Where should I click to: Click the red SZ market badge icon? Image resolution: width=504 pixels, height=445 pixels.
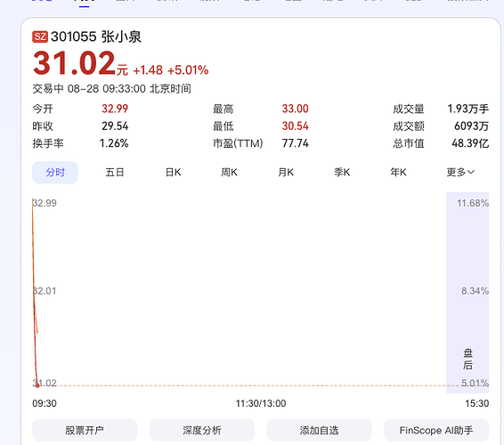pyautogui.click(x=40, y=36)
